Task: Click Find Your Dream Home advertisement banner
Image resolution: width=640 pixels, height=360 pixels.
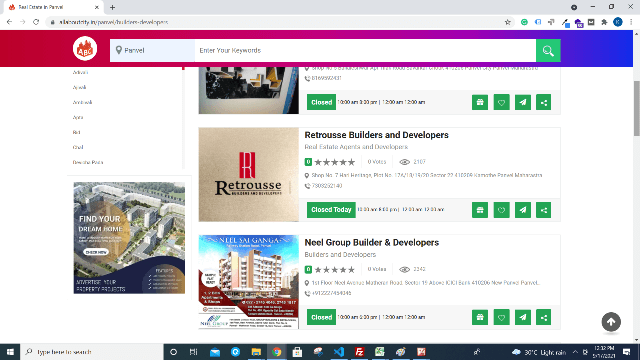Action: click(x=129, y=238)
